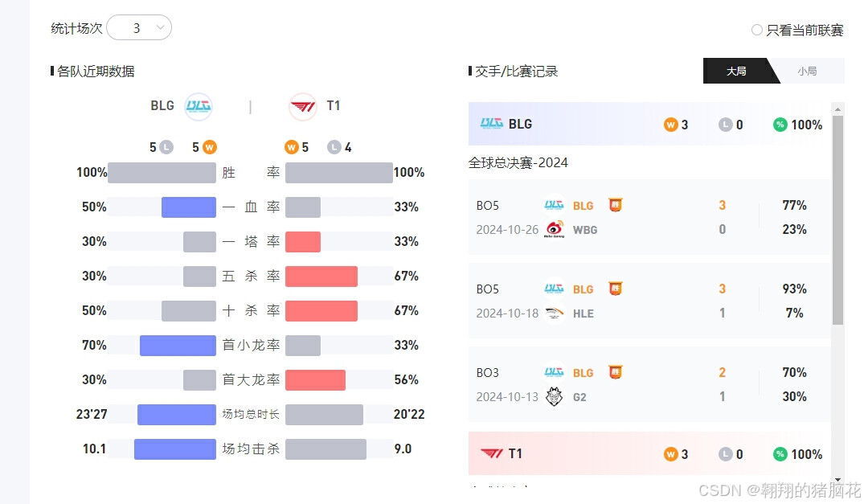Open the BLG vs HLE BO5 match

(x=649, y=301)
